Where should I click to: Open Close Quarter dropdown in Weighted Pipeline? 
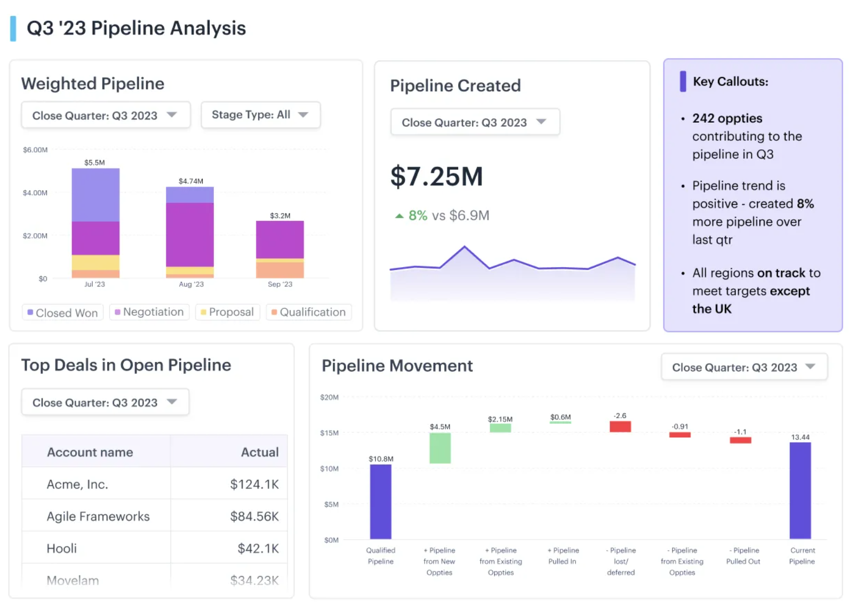click(105, 115)
